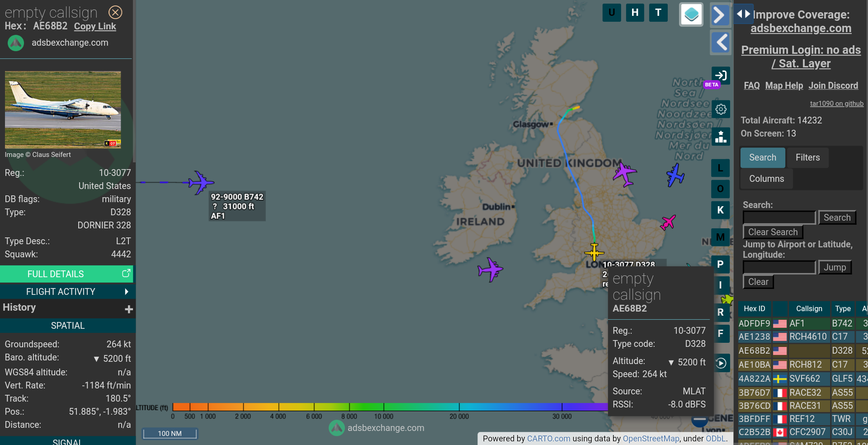This screenshot has width=868, height=445.
Task: Open Premium Login no ads link
Action: click(801, 57)
